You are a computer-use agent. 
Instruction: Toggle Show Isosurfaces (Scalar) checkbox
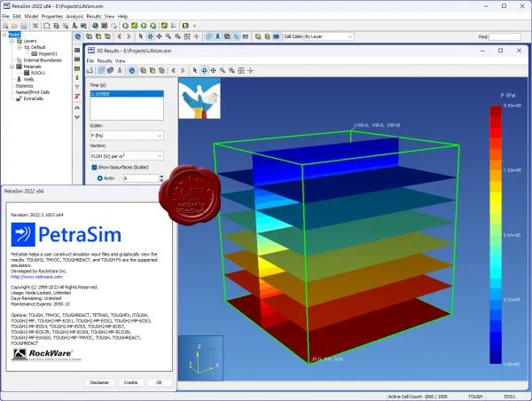coord(94,168)
